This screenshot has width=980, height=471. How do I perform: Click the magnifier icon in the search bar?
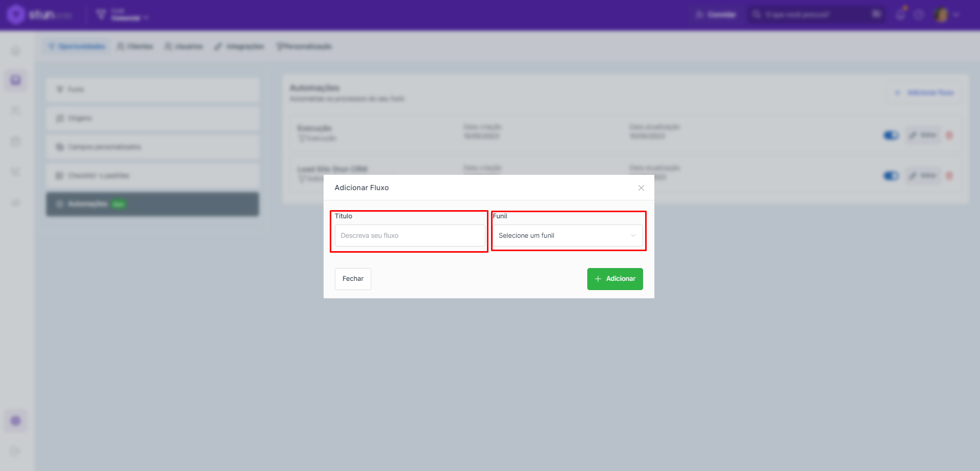756,14
